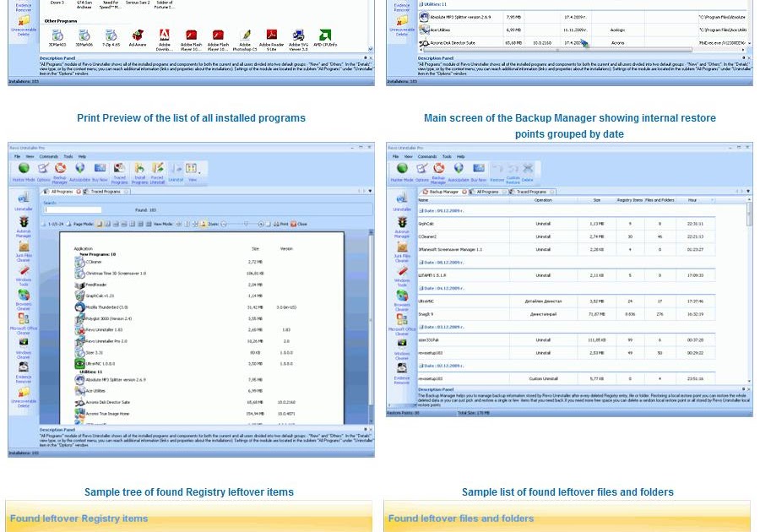The width and height of the screenshot is (760, 532).
Task: Open 'Sample tree of found Registry leftover items'
Action: tap(189, 491)
